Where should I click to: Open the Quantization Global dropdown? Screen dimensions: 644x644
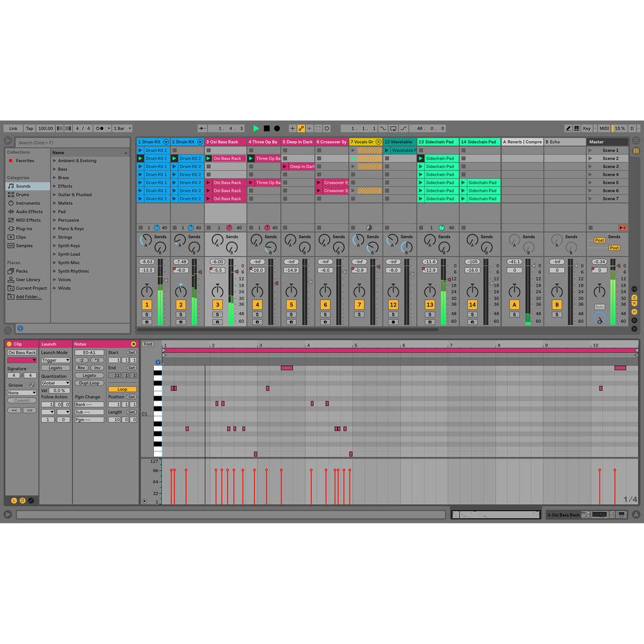55,383
